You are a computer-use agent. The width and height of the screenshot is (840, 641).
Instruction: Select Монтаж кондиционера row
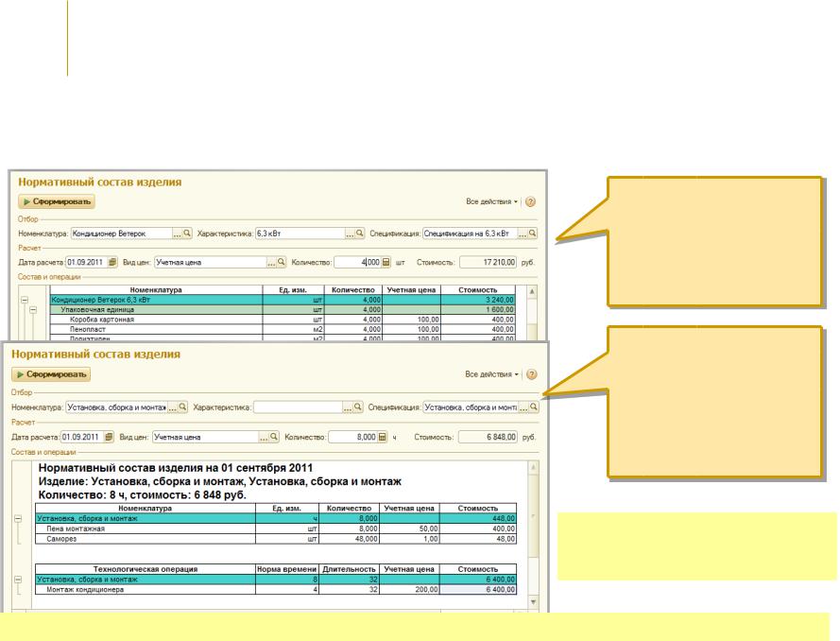pyautogui.click(x=276, y=590)
